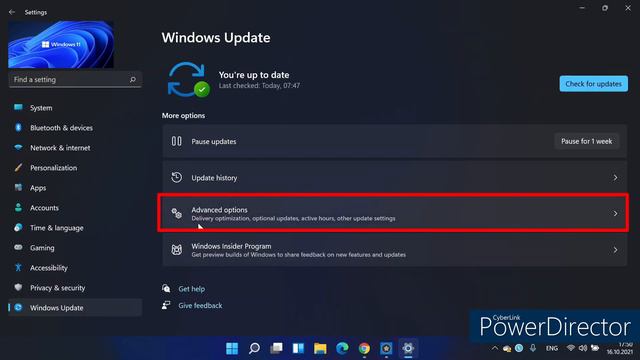Image resolution: width=640 pixels, height=360 pixels.
Task: Click the pause icon beside Pause updates
Action: (176, 141)
